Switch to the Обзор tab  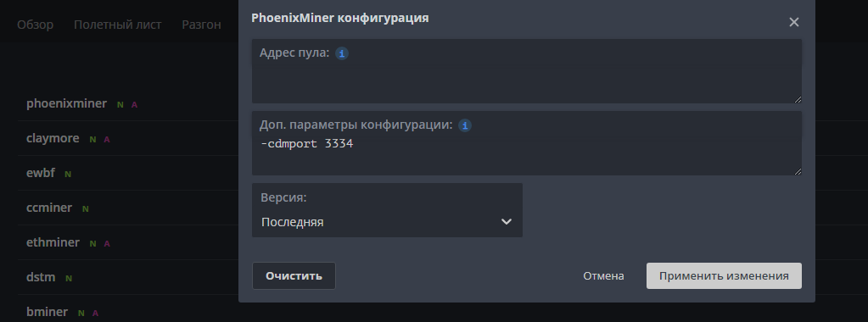(x=35, y=25)
